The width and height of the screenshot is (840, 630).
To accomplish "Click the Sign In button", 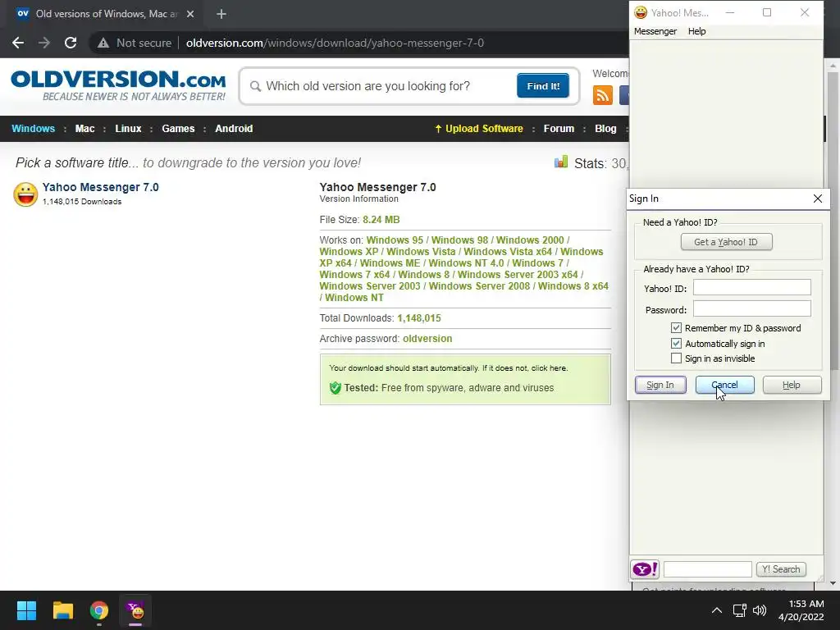I will pos(660,386).
